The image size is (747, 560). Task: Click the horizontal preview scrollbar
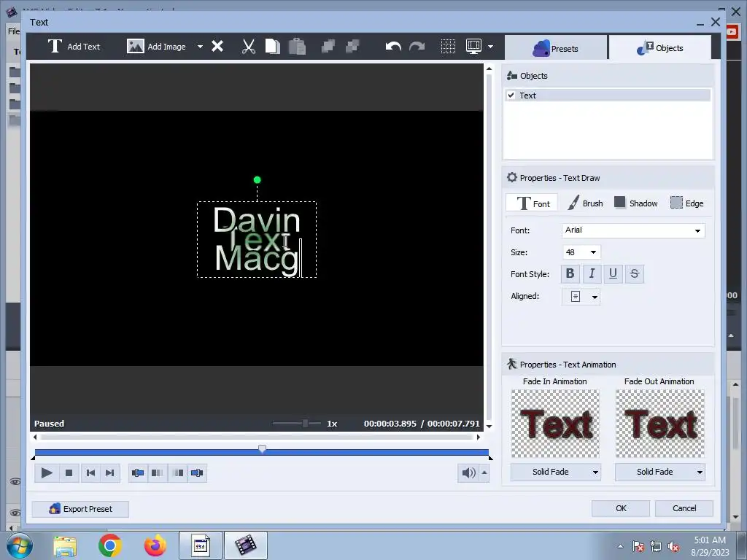tap(258, 437)
